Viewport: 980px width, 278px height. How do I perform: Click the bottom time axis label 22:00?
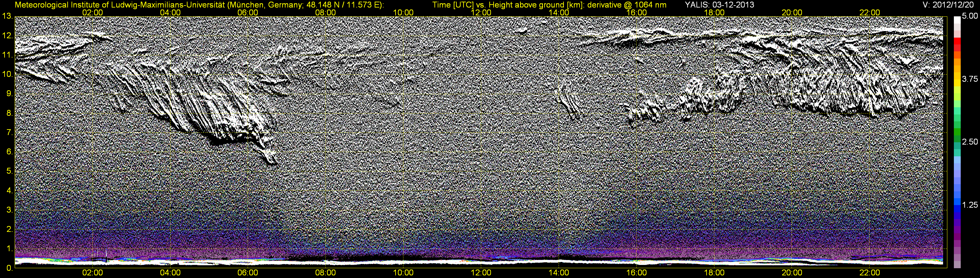[870, 273]
